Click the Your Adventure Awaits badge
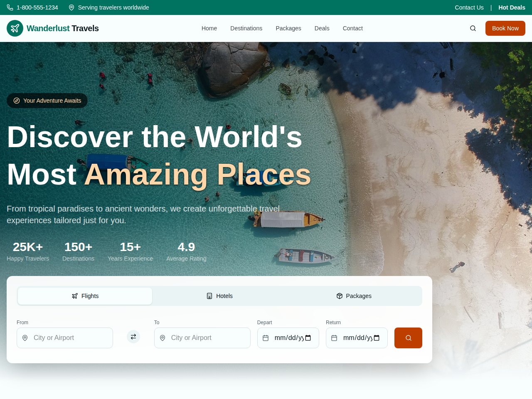 (x=47, y=101)
